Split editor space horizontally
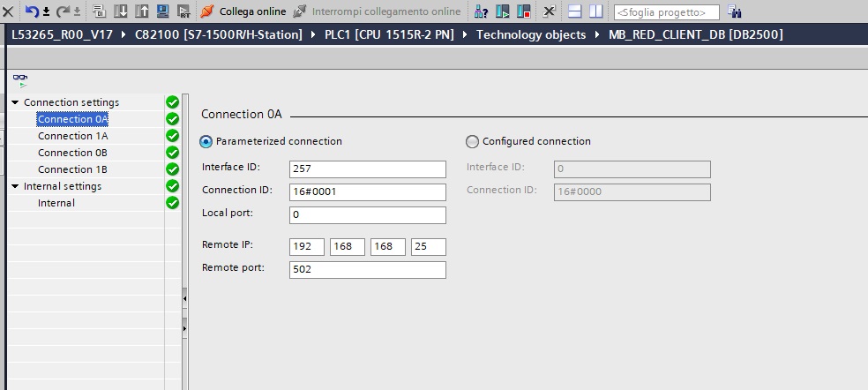 [x=575, y=11]
